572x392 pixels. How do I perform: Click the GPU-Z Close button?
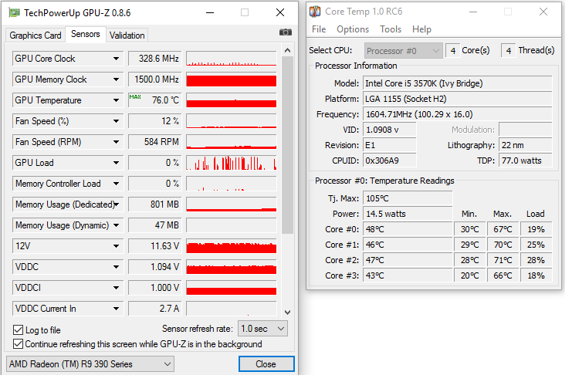tap(266, 364)
